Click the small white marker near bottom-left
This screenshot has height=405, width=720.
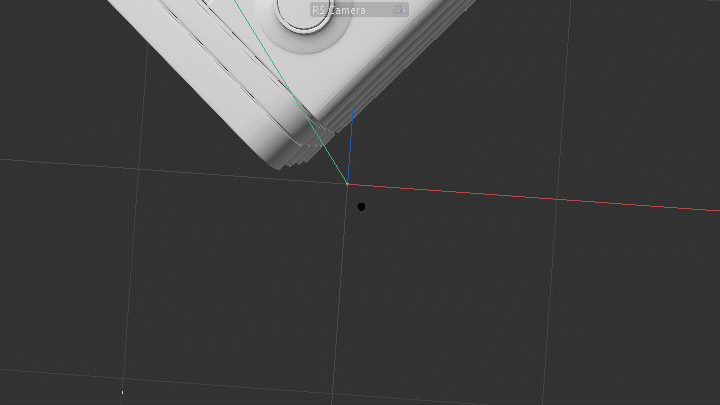pos(122,392)
